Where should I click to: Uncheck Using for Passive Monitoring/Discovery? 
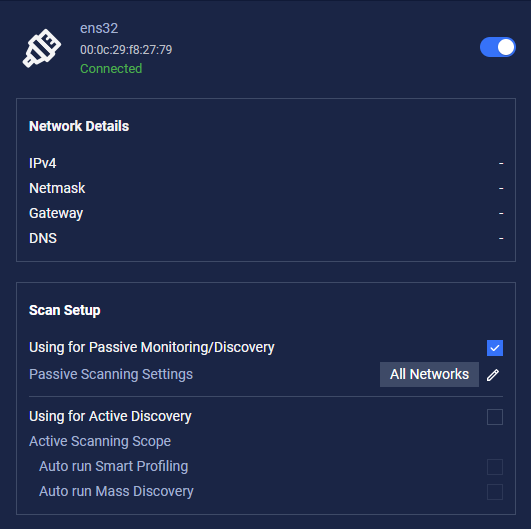click(x=495, y=348)
